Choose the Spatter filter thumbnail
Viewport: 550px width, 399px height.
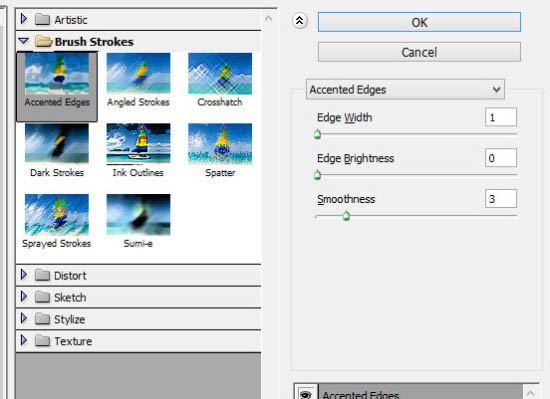tap(220, 144)
